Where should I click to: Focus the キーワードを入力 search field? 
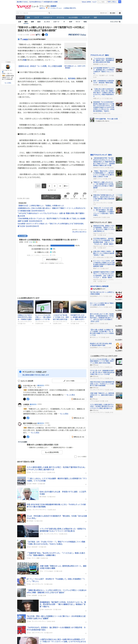[32, 13]
